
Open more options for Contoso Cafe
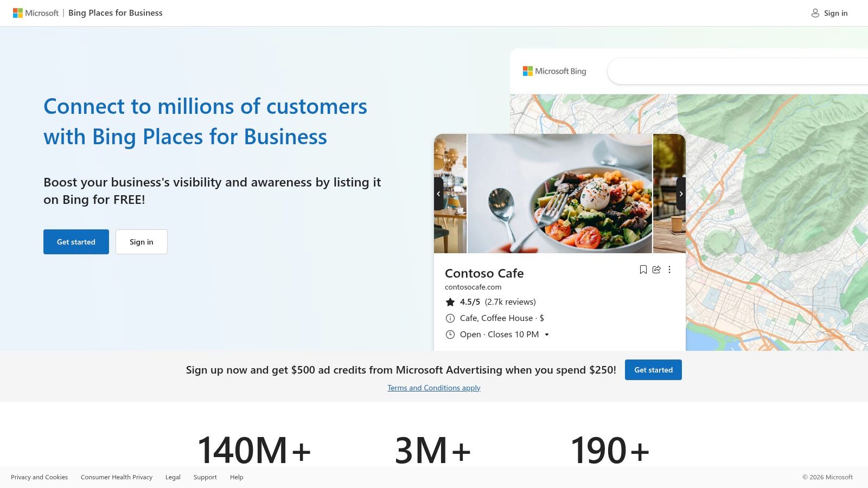(x=669, y=269)
